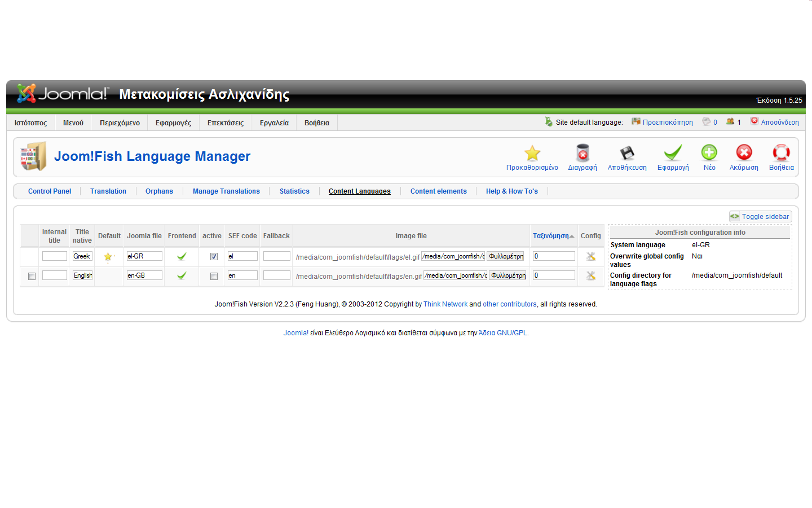This screenshot has height=508, width=812.
Task: Toggle Frontend checkmark for en-GB row
Action: coord(182,275)
